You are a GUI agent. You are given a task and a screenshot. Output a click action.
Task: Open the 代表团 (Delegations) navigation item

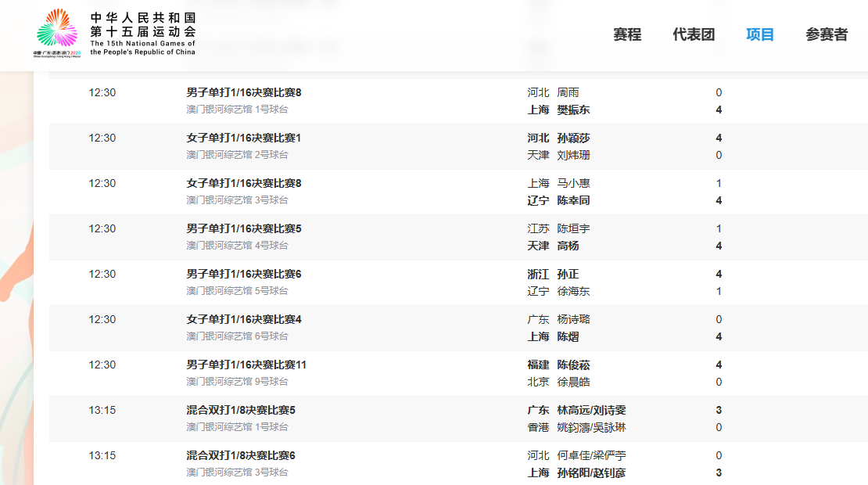[x=695, y=34]
